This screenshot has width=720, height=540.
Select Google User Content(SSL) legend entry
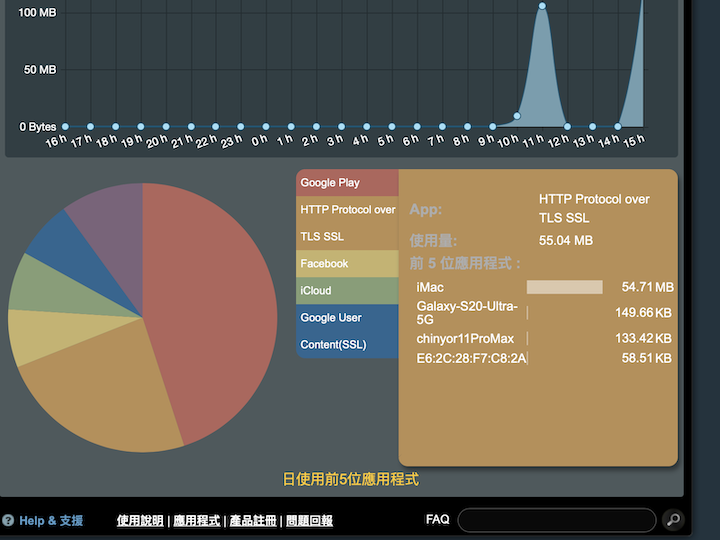point(347,331)
